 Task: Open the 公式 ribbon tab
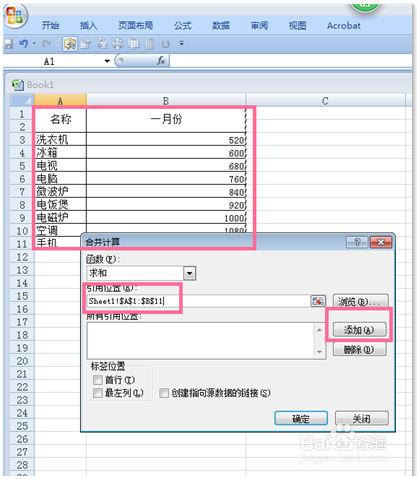tap(183, 25)
